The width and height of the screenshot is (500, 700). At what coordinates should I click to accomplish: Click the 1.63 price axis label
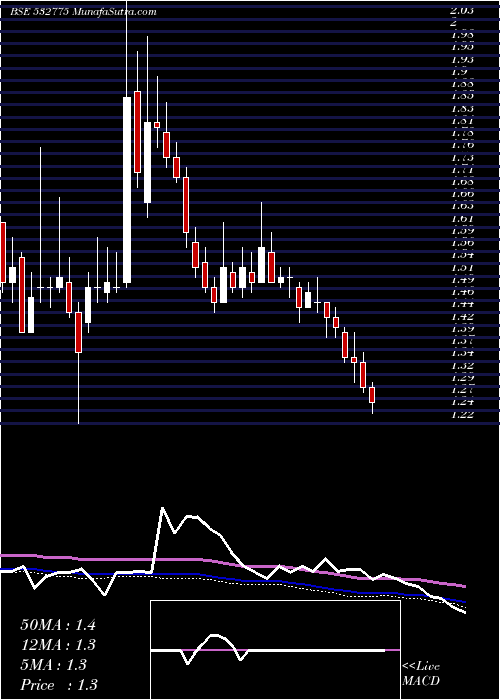pos(462,206)
